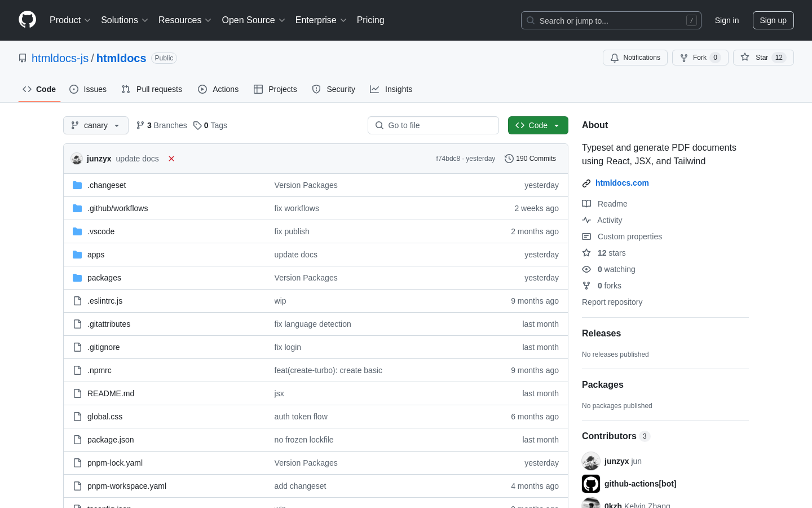Open the canary branch selector dropdown
Screen dimensions: 812x508
(96, 125)
